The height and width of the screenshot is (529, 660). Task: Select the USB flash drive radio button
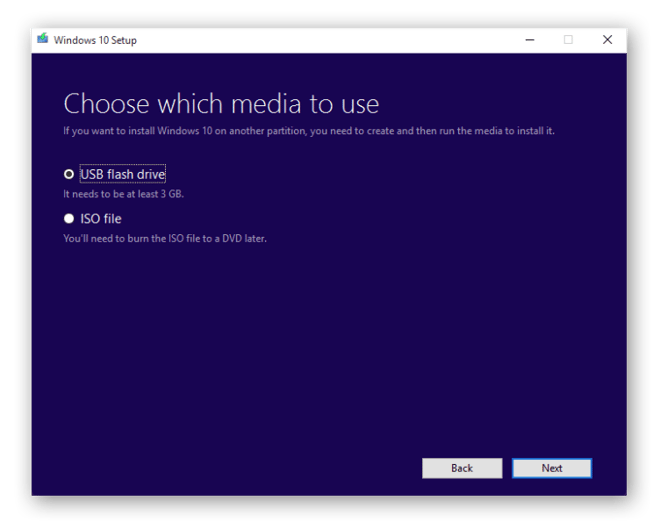click(69, 174)
